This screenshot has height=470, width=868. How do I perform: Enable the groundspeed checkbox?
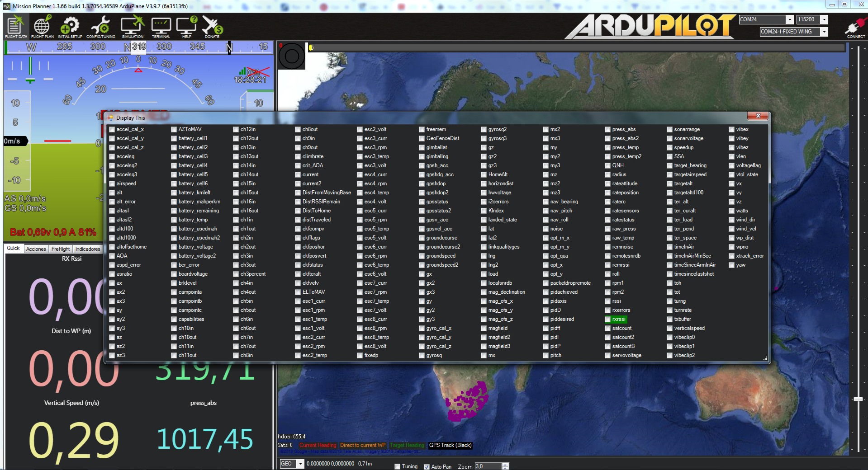422,256
